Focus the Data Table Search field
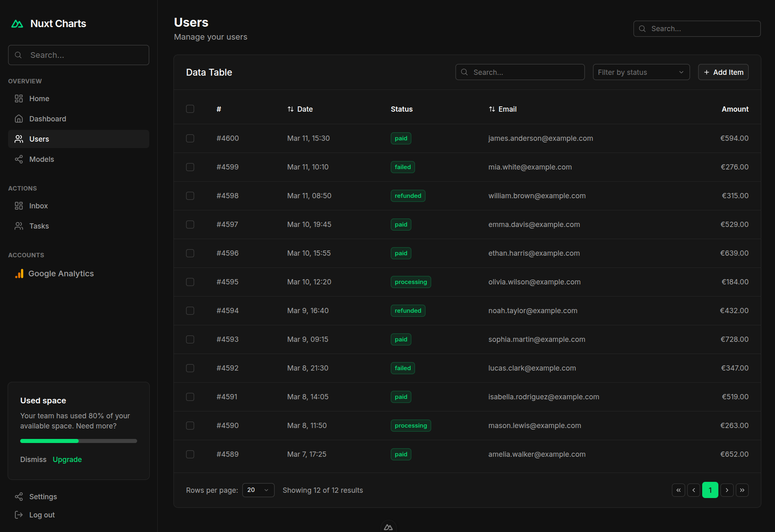The width and height of the screenshot is (775, 532). pyautogui.click(x=520, y=72)
